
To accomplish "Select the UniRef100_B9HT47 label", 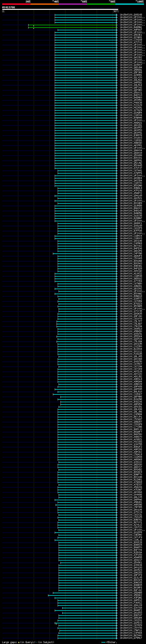I will coord(131,615).
